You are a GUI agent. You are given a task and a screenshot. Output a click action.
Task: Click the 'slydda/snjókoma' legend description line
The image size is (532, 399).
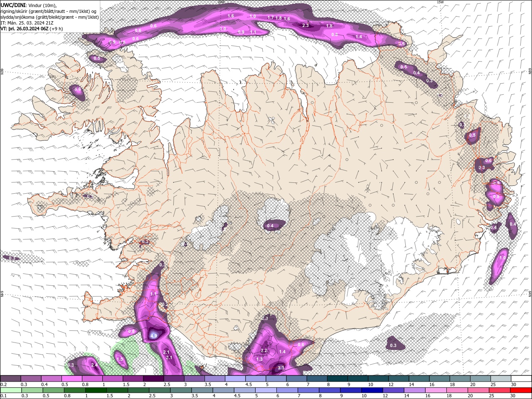pyautogui.click(x=49, y=17)
